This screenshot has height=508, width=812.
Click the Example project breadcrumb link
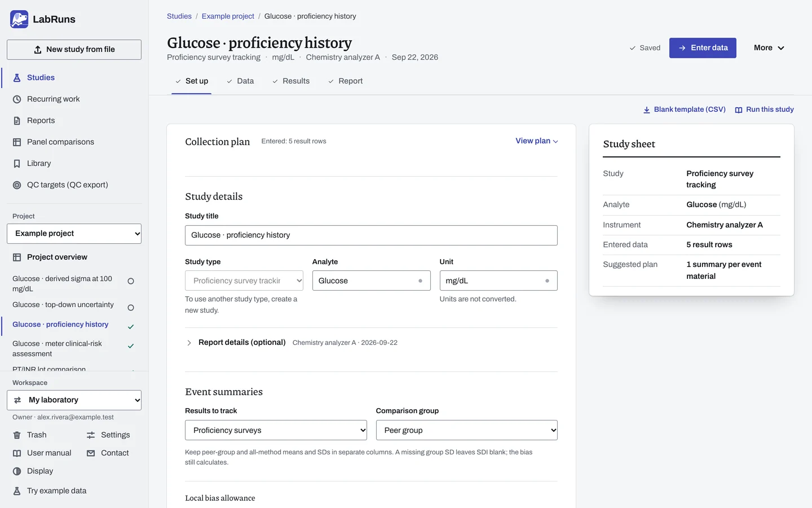[228, 16]
